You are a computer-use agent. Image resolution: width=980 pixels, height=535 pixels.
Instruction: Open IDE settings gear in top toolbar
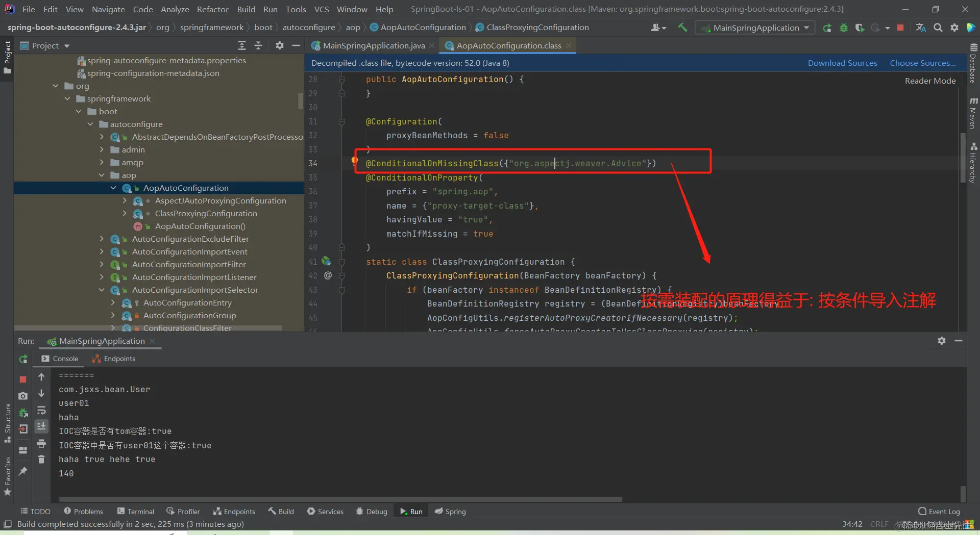954,28
